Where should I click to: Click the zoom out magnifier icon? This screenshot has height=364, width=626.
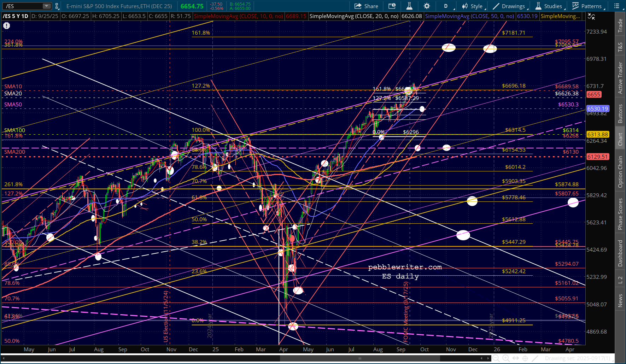point(497,358)
